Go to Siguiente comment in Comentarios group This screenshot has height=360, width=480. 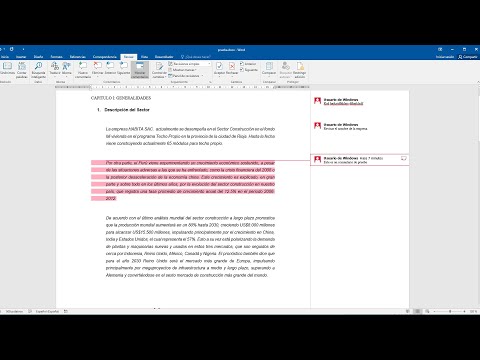tap(124, 68)
